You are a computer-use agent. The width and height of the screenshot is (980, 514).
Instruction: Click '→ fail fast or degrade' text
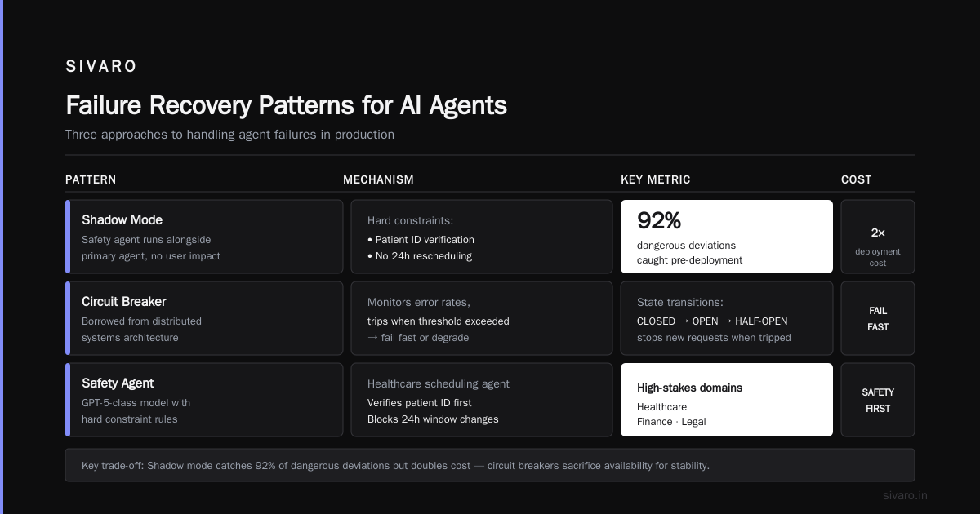418,338
